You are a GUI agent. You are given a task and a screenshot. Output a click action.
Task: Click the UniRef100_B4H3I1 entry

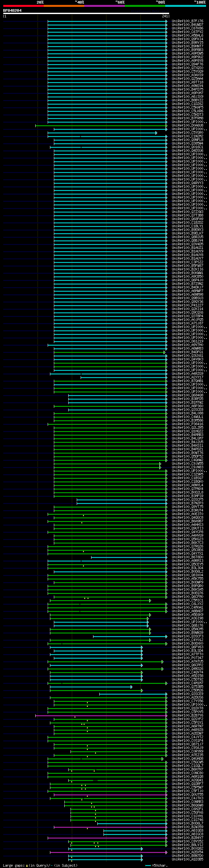click(x=187, y=445)
